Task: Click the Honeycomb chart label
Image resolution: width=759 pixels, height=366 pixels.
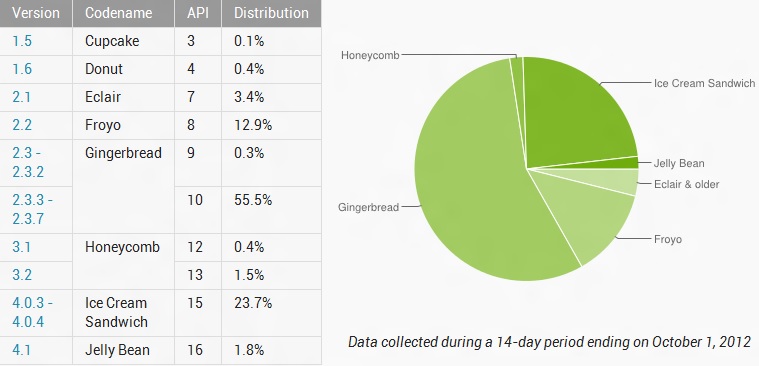Action: click(370, 55)
